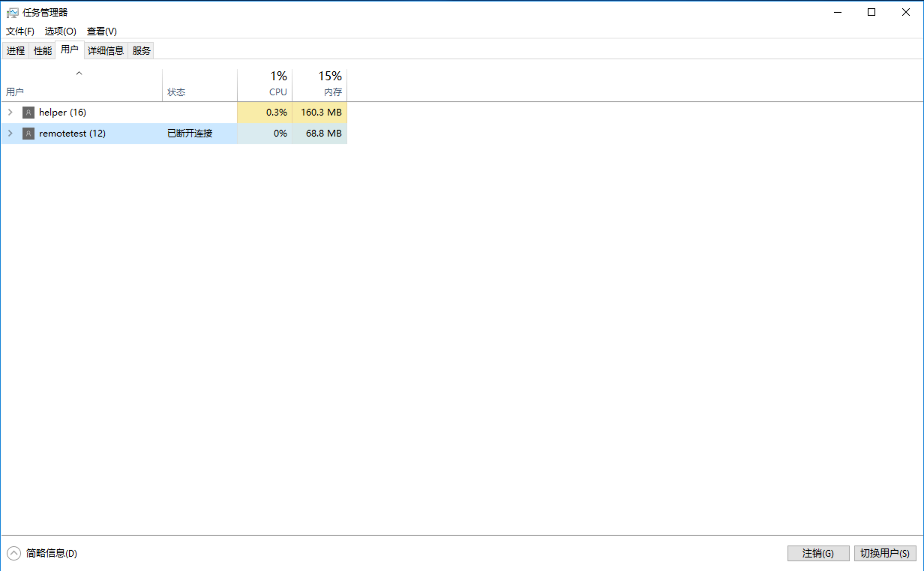
Task: Switch to the 服务 tab
Action: coord(141,51)
